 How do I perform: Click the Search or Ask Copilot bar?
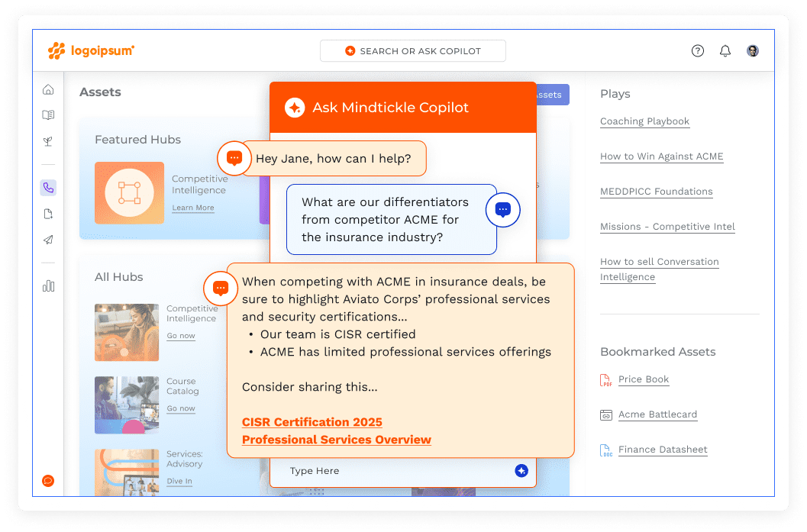[412, 51]
